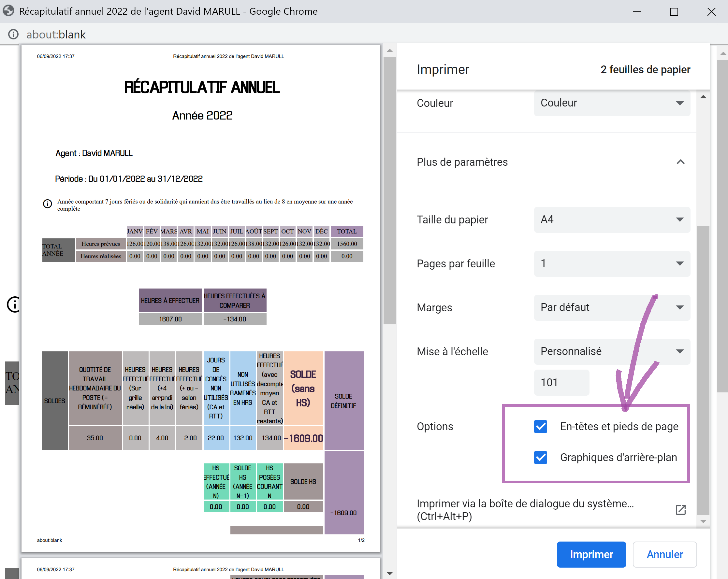Click the info icon next to the 'Année comportant' note
The height and width of the screenshot is (579, 728).
pyautogui.click(x=47, y=204)
